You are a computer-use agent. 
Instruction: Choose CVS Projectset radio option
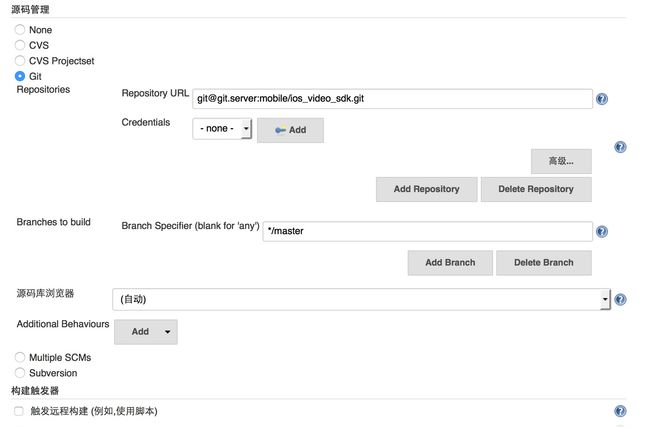tap(19, 61)
